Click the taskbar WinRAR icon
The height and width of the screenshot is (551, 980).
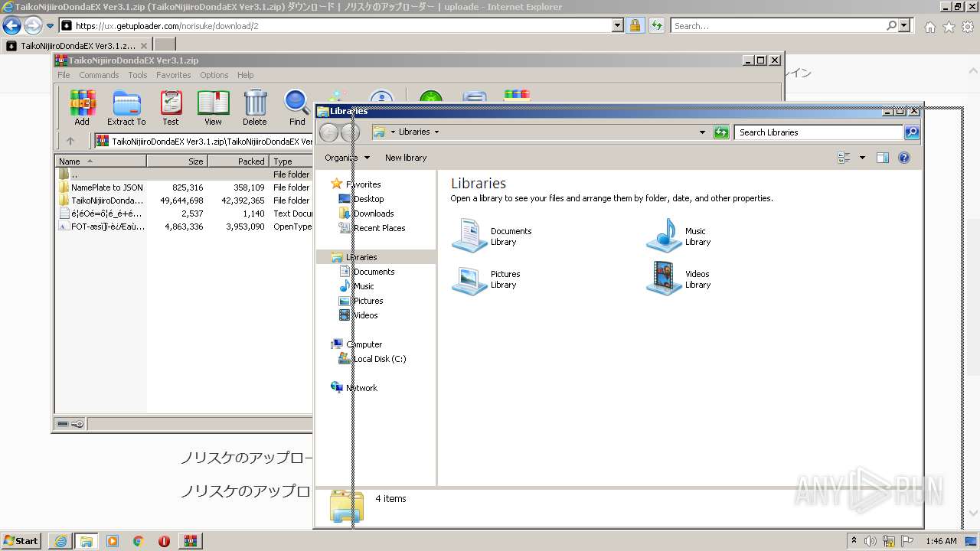click(x=190, y=541)
